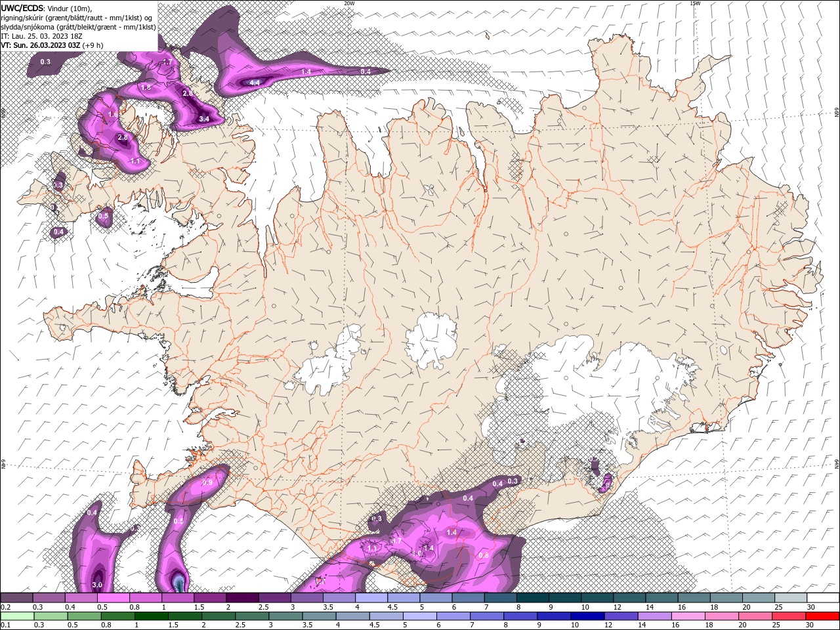Screen dimensions: 840x630
Task: Click the upper legend label 14
Action: point(649,607)
